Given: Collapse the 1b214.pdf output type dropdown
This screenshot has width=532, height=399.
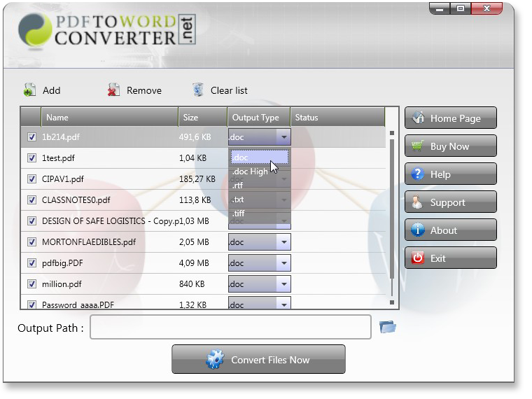Looking at the screenshot, I should pyautogui.click(x=283, y=137).
